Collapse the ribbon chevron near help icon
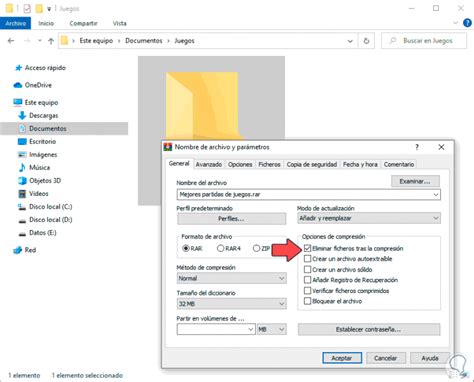 click(455, 23)
